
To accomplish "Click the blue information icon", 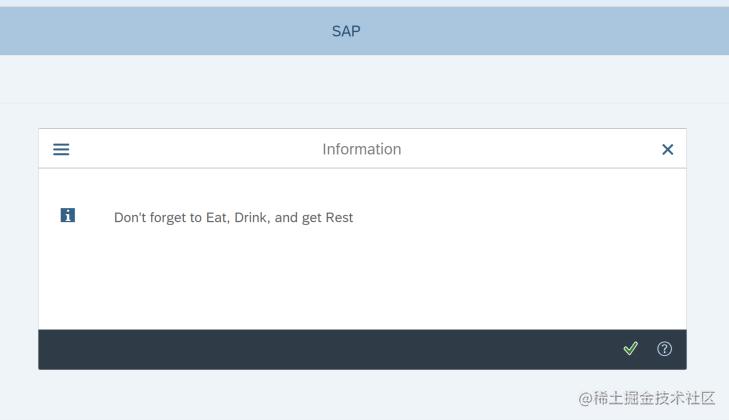I will pyautogui.click(x=68, y=215).
